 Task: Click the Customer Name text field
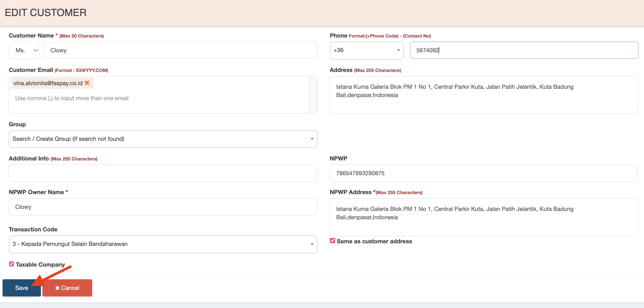click(180, 50)
